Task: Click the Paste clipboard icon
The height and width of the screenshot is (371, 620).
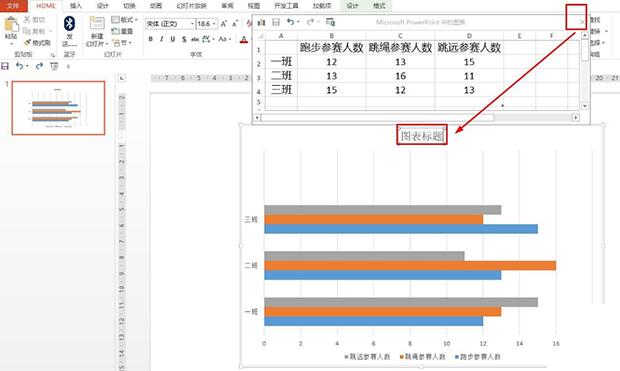Action: [11, 25]
